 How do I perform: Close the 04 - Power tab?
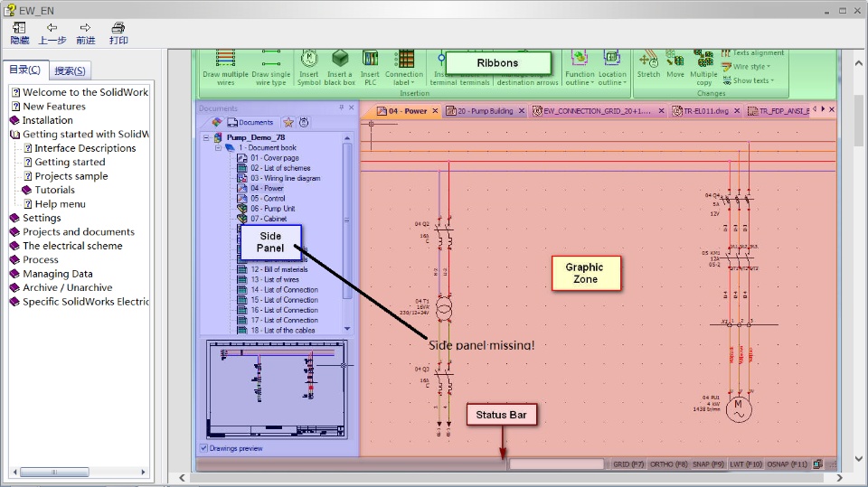(435, 110)
